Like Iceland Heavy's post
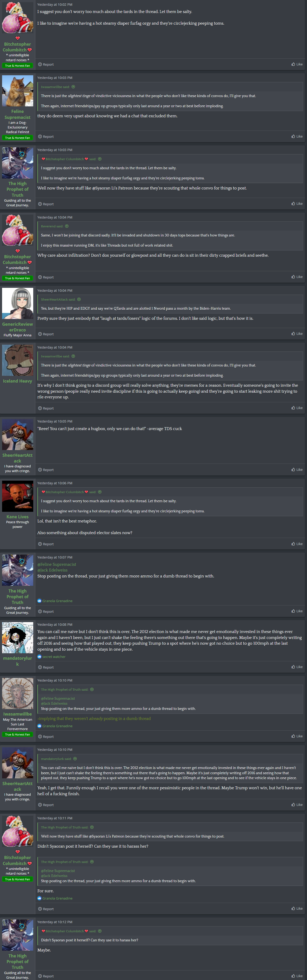This screenshot has height=980, width=307. click(x=297, y=408)
